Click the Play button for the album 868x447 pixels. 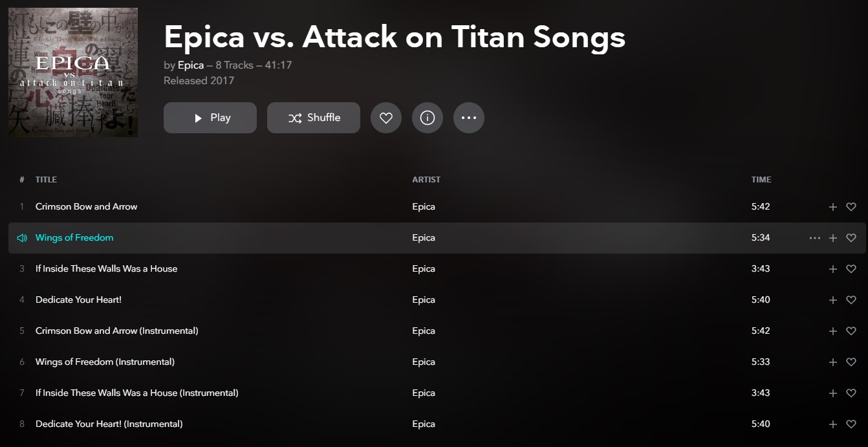210,118
